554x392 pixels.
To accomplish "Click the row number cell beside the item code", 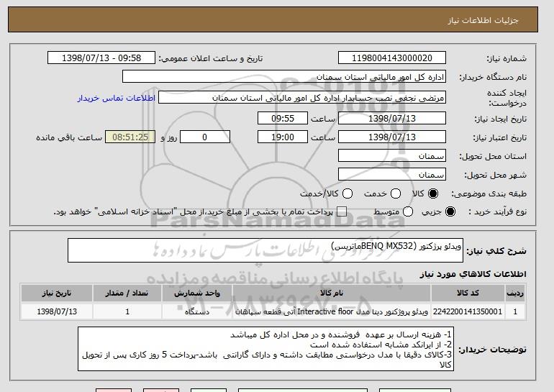I will pos(515,311).
